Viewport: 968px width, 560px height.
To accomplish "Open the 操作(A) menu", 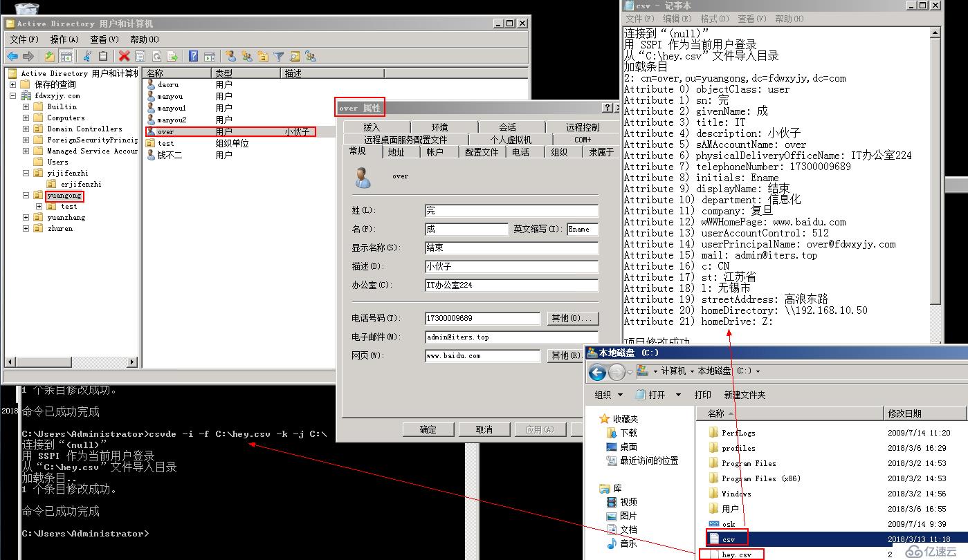I will 64,39.
